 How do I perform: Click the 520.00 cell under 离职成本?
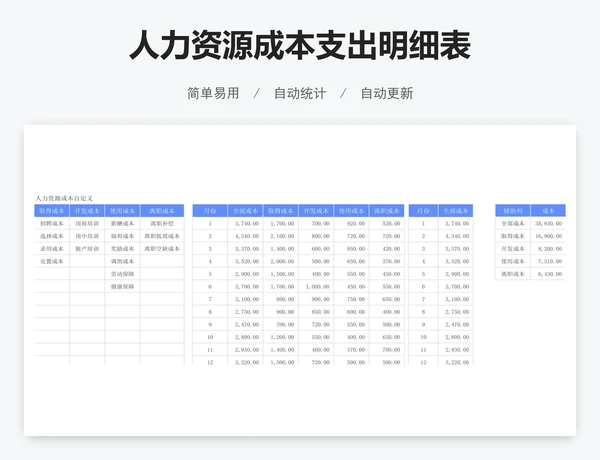[387, 223]
